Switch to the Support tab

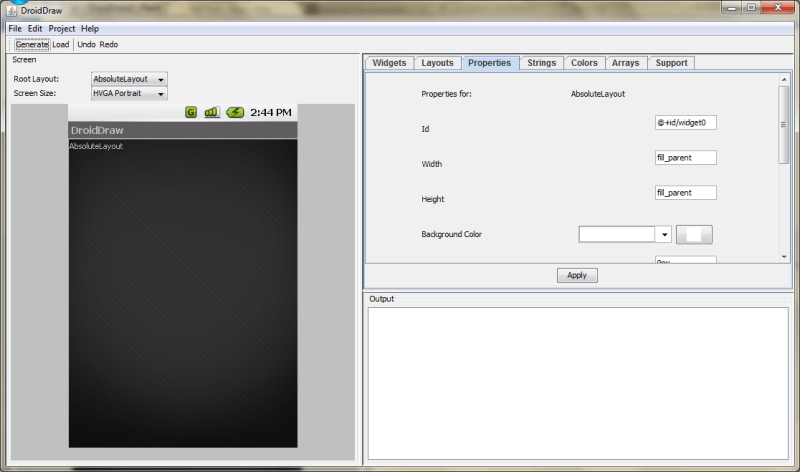[671, 63]
